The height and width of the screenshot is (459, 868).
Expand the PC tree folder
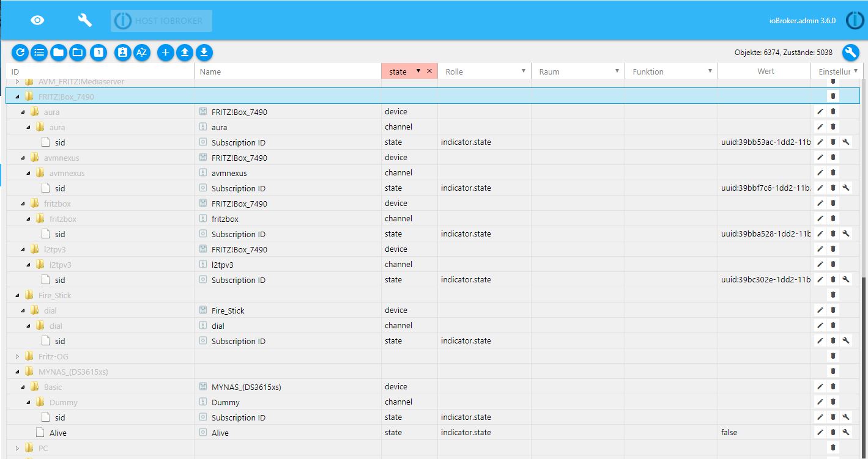[x=17, y=448]
